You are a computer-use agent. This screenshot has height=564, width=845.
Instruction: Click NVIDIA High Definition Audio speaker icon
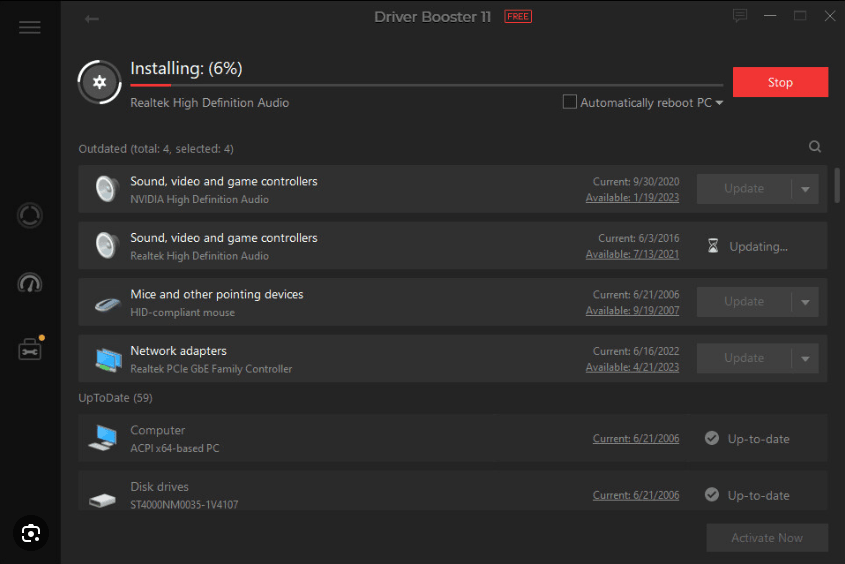click(107, 189)
